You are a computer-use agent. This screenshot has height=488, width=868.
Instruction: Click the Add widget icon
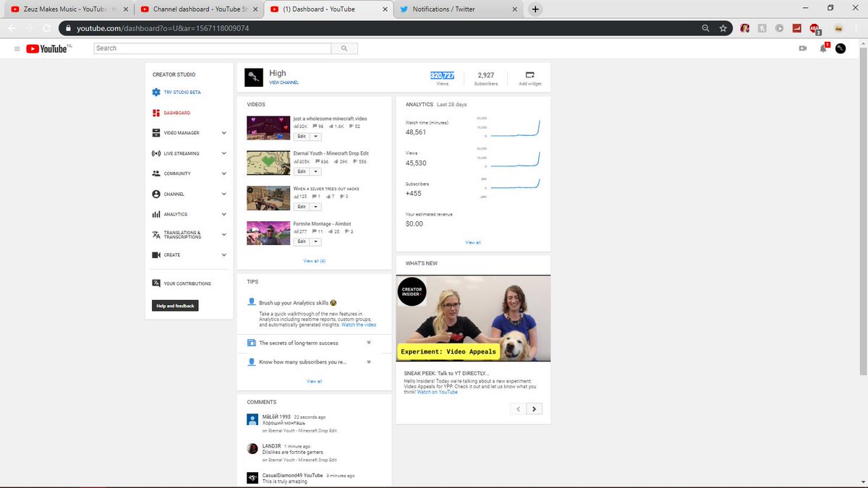coord(529,75)
